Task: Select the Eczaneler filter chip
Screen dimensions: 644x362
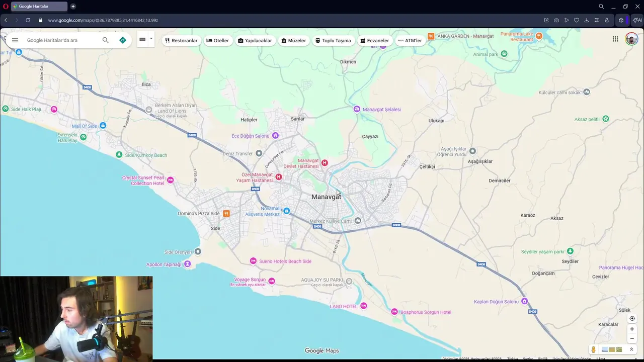Action: 374,41
